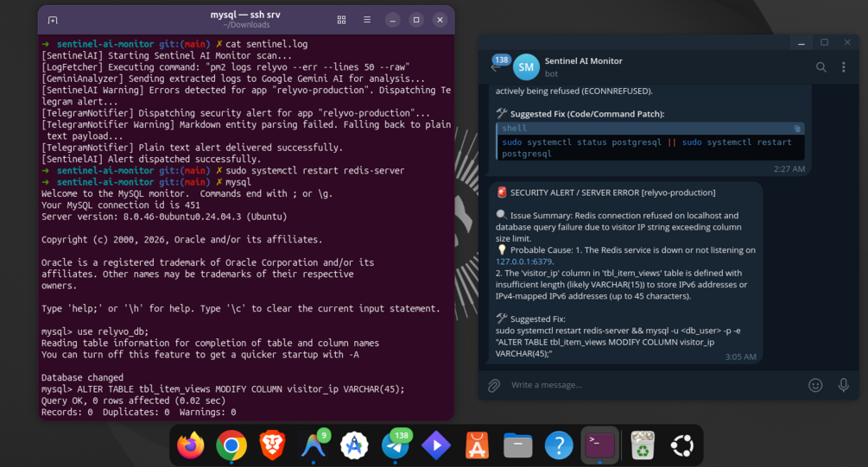
Task: Open the Trash from the dock
Action: tap(642, 445)
